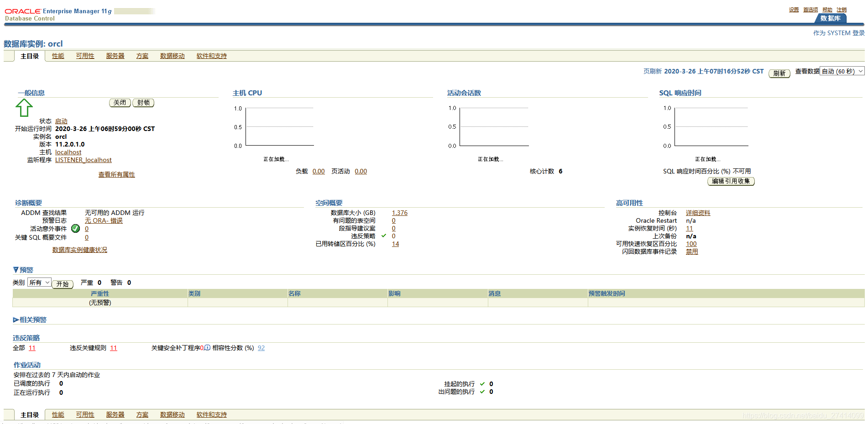868x424 pixels.
Task: Click the info icon next to 关键安全补丁程序
Action: tap(207, 348)
